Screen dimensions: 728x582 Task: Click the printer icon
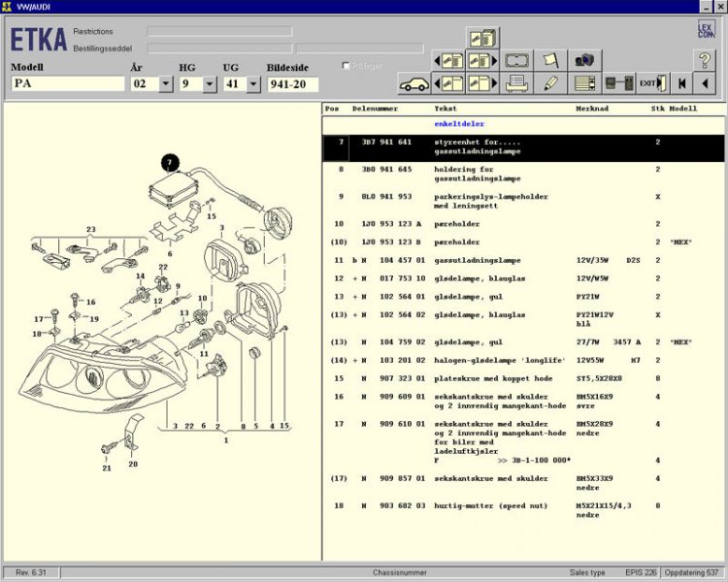pyautogui.click(x=516, y=83)
